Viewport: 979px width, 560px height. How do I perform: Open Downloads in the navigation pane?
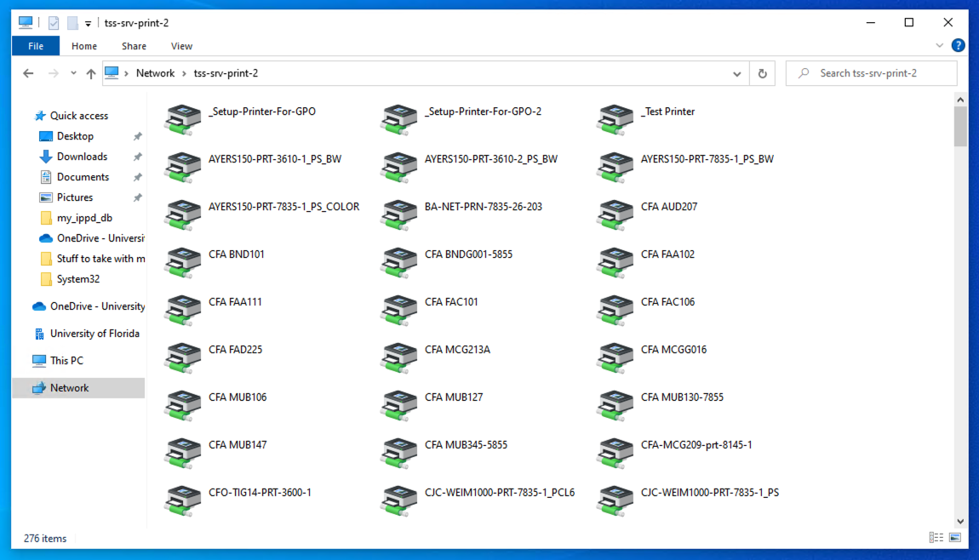coord(82,157)
